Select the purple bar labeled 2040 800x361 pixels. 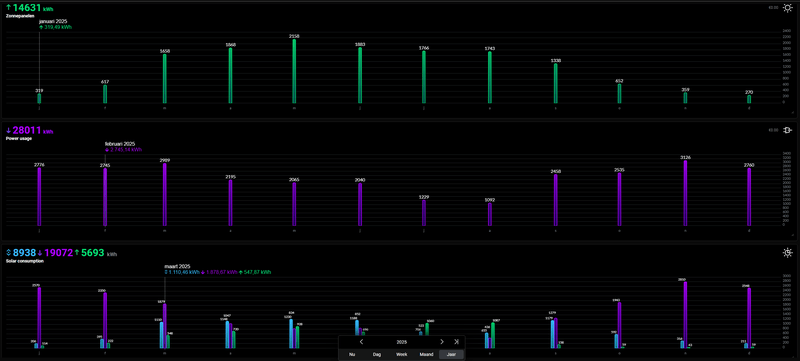360,204
